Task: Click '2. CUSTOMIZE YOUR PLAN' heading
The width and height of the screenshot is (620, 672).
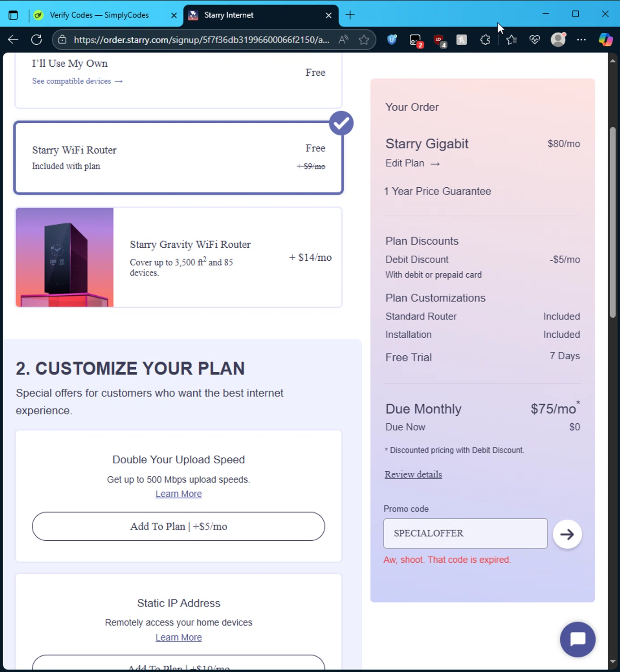Action: click(130, 369)
